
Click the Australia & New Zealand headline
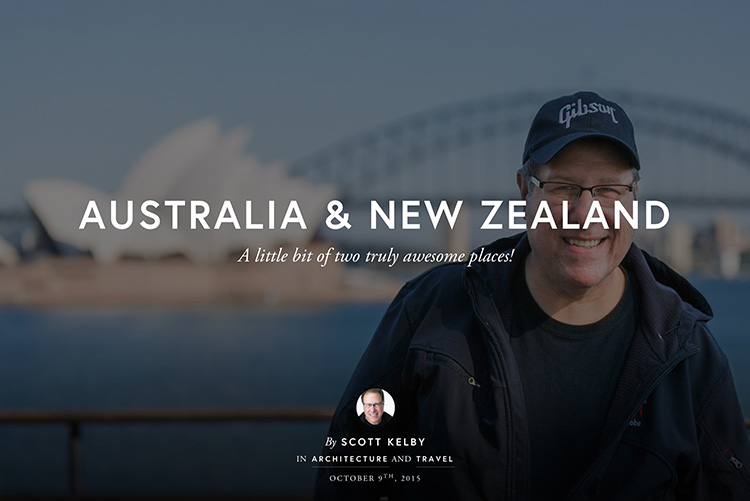(x=375, y=215)
